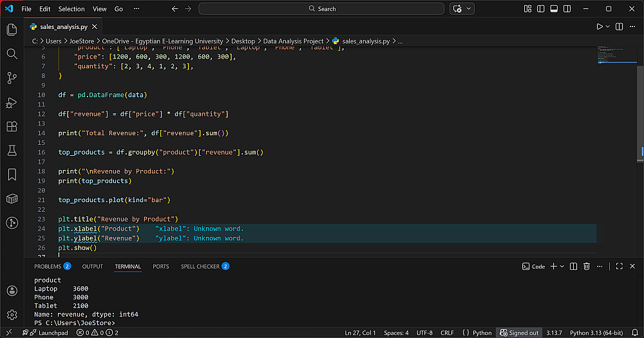Split the editor to the right
Viewport: 644px width, 338px height.
click(x=619, y=26)
